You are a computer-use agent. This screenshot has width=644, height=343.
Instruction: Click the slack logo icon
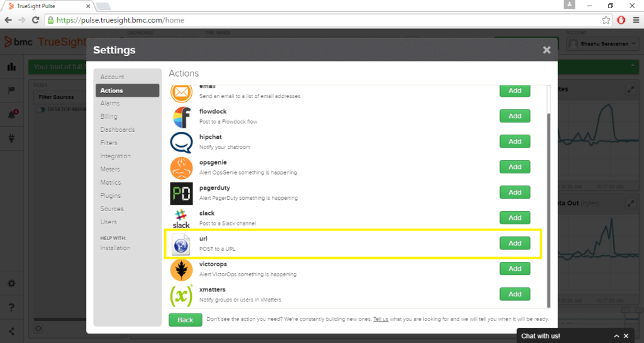pos(181,219)
